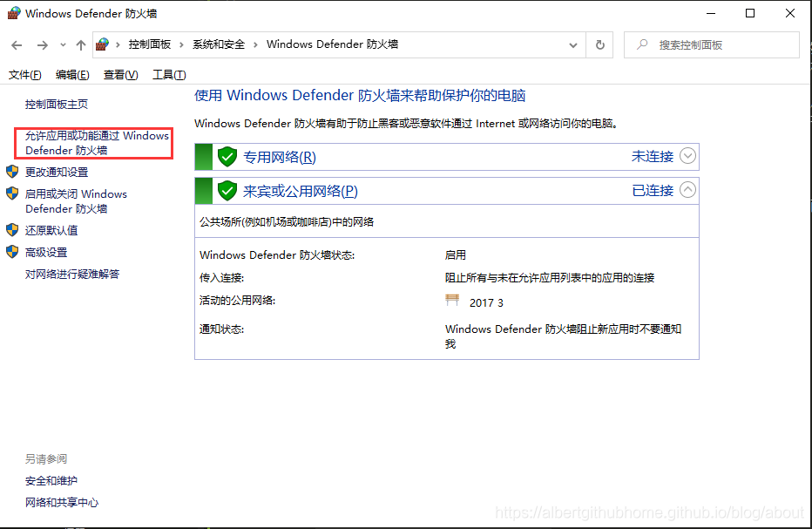
Task: Click shield icon beside 启用或关闭 Windows Defender 防火墙
Action: click(x=12, y=193)
